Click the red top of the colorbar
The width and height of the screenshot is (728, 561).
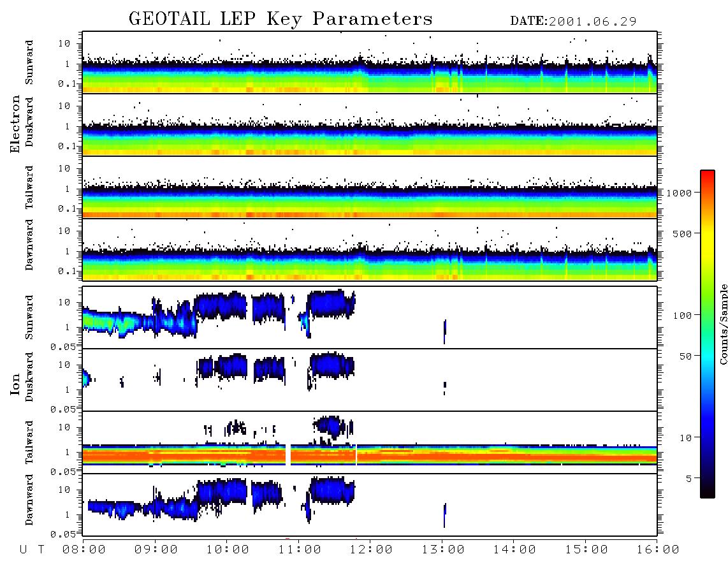tap(707, 175)
